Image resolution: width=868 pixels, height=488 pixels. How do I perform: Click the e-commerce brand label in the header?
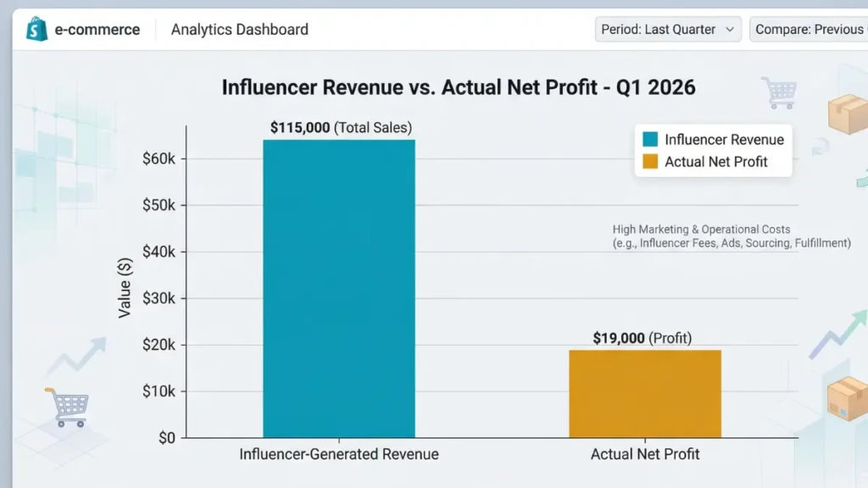click(97, 28)
